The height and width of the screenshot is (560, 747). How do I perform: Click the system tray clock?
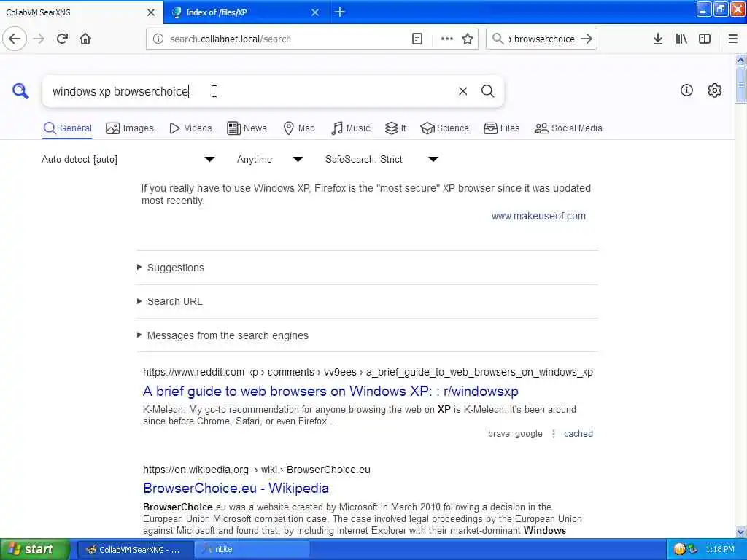pyautogui.click(x=720, y=549)
